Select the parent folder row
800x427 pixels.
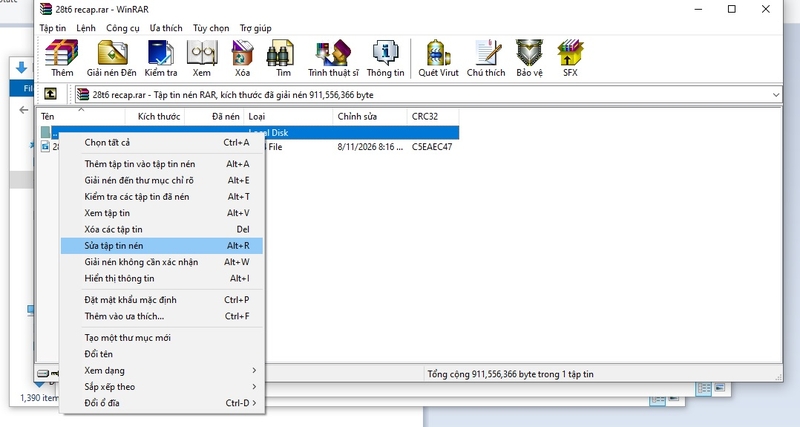tap(249, 133)
